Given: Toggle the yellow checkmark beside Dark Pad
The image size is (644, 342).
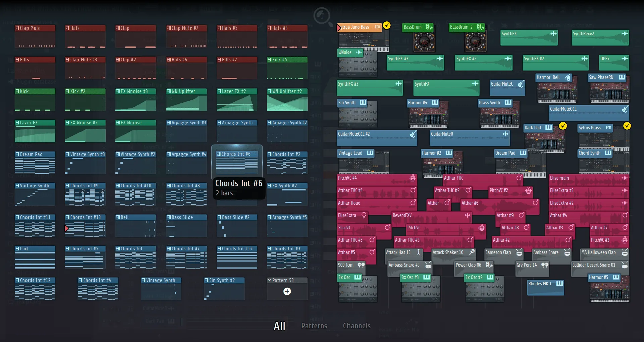Looking at the screenshot, I should [x=563, y=126].
